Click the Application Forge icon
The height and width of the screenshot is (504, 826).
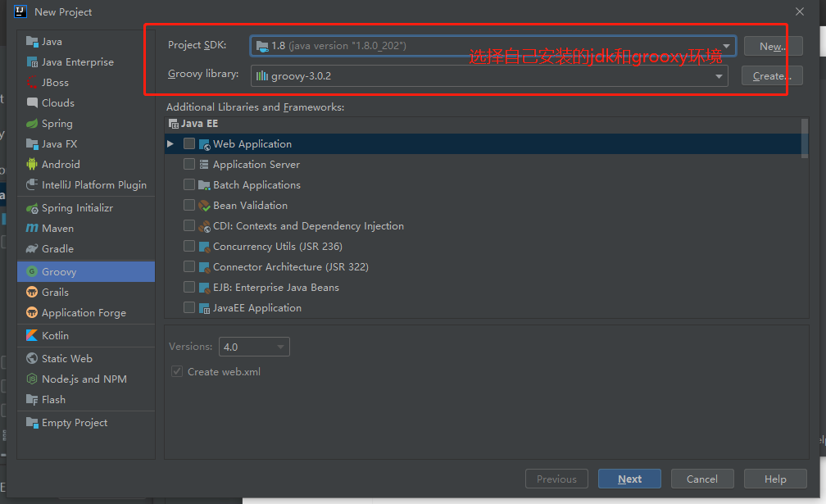[32, 313]
